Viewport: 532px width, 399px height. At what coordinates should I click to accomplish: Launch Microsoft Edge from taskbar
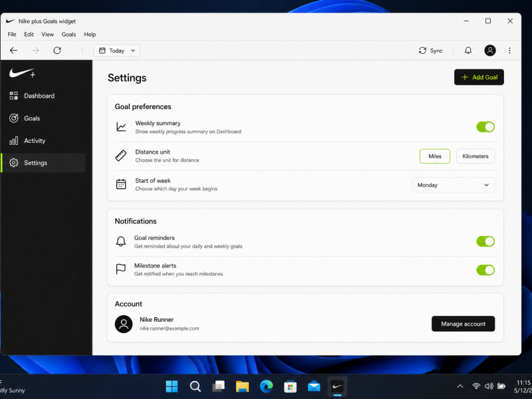tap(267, 386)
